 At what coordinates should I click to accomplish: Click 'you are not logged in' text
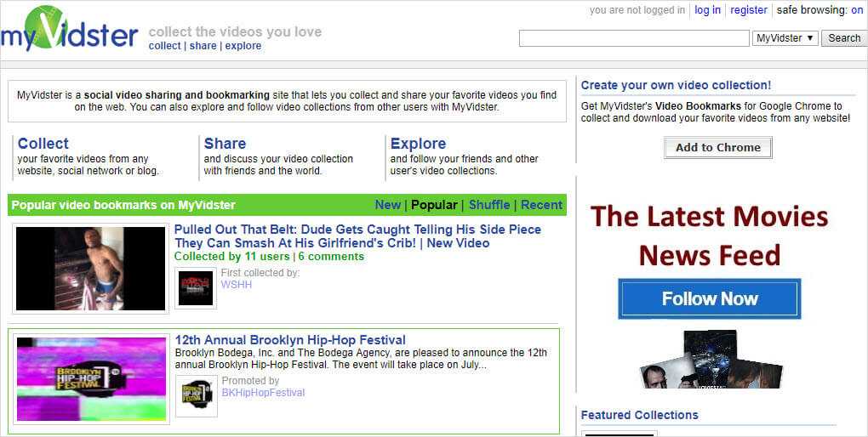637,10
